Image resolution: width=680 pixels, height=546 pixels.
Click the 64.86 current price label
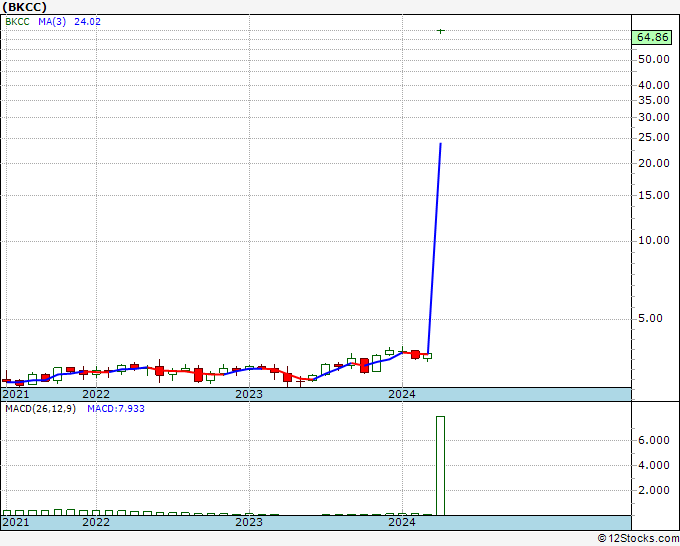click(x=652, y=37)
